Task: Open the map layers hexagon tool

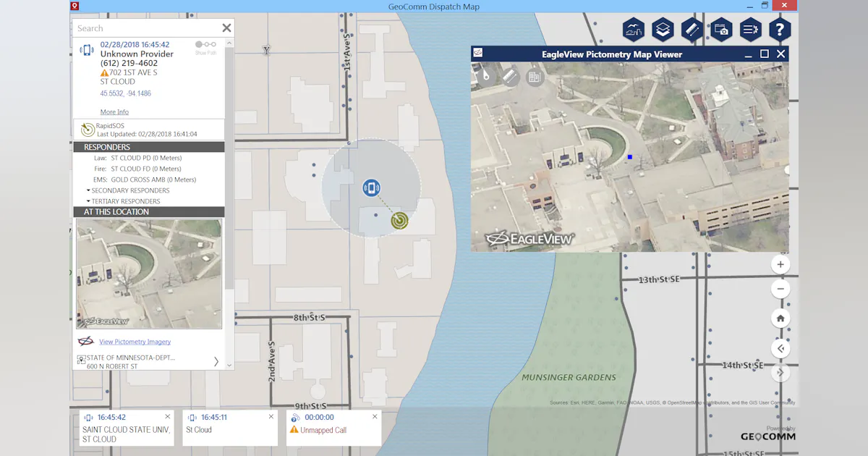Action: click(663, 30)
